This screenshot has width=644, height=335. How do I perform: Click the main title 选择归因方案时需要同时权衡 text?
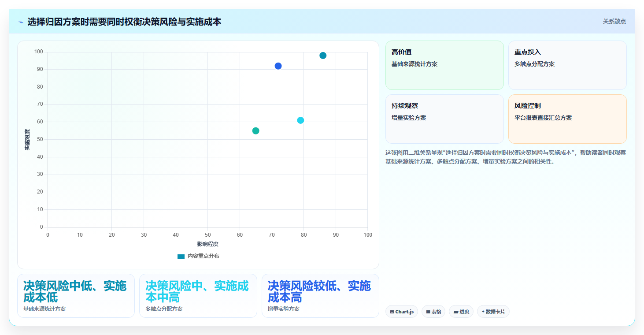(124, 22)
